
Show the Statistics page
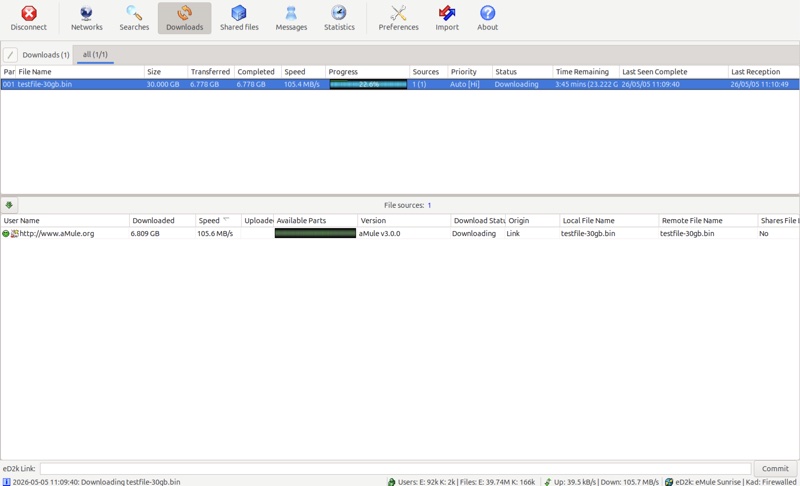pos(339,18)
